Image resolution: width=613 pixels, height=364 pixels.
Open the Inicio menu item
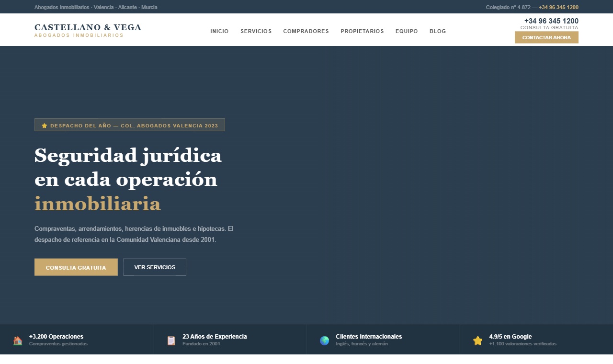coord(219,31)
